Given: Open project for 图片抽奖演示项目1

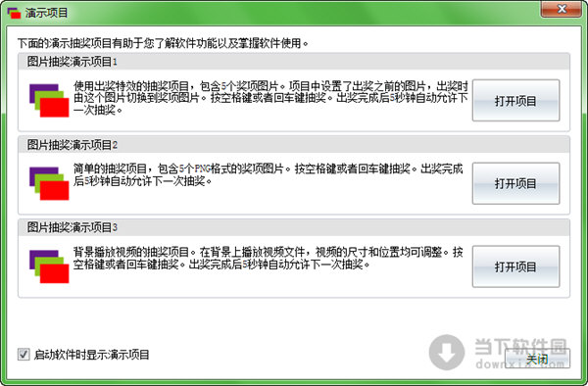Looking at the screenshot, I should click(515, 100).
